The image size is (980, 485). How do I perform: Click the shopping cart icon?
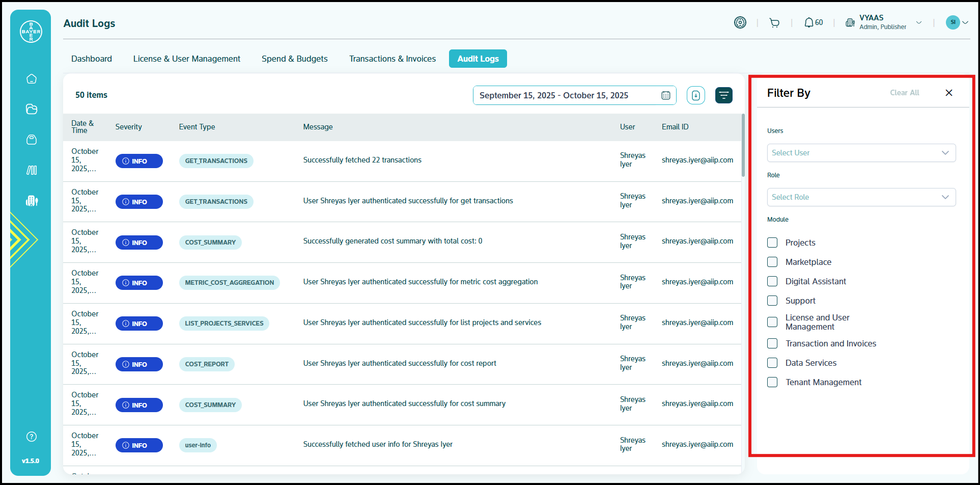click(774, 23)
